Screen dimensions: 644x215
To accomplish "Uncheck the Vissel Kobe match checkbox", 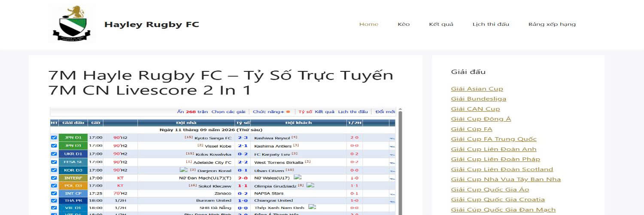I will coord(54,146).
